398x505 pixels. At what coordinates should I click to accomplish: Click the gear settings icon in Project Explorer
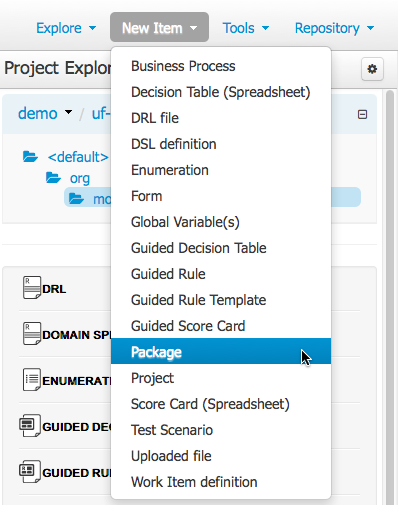point(372,69)
